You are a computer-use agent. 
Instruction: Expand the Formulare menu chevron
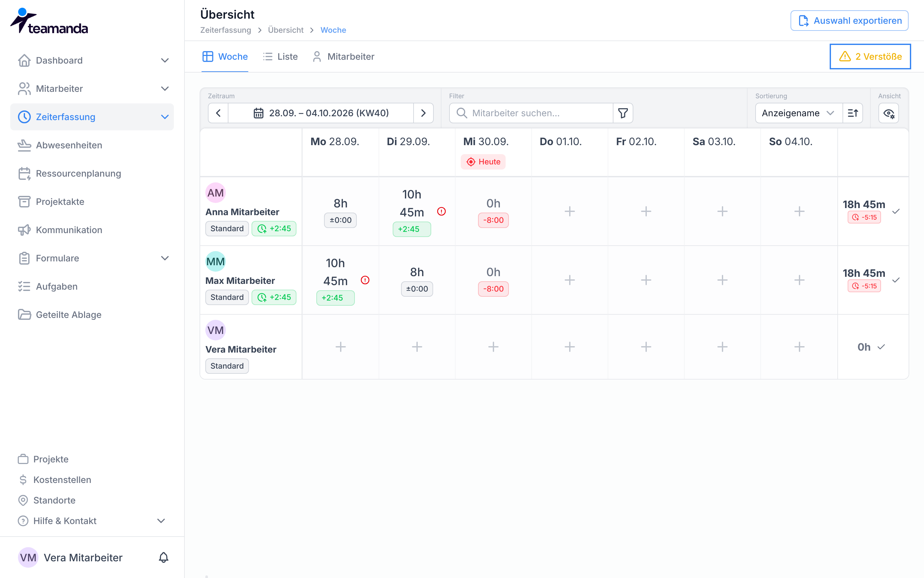click(165, 258)
